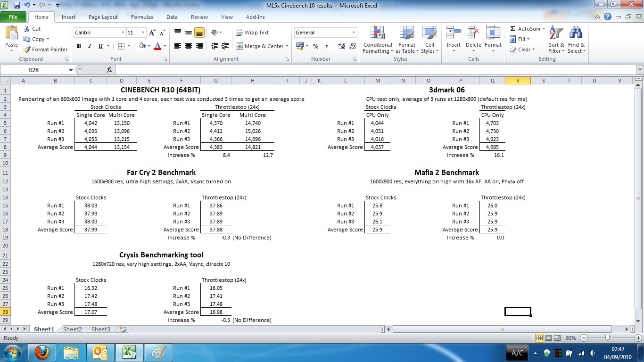This screenshot has height=362, width=644.
Task: Apply font color with the red A
Action: point(157,46)
